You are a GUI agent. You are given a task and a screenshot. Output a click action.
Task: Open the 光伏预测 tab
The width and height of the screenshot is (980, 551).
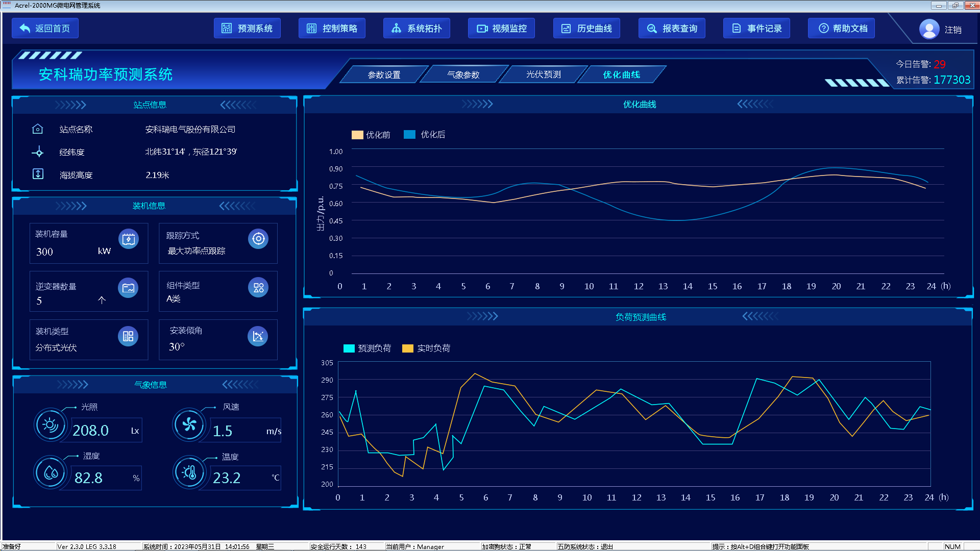click(543, 74)
